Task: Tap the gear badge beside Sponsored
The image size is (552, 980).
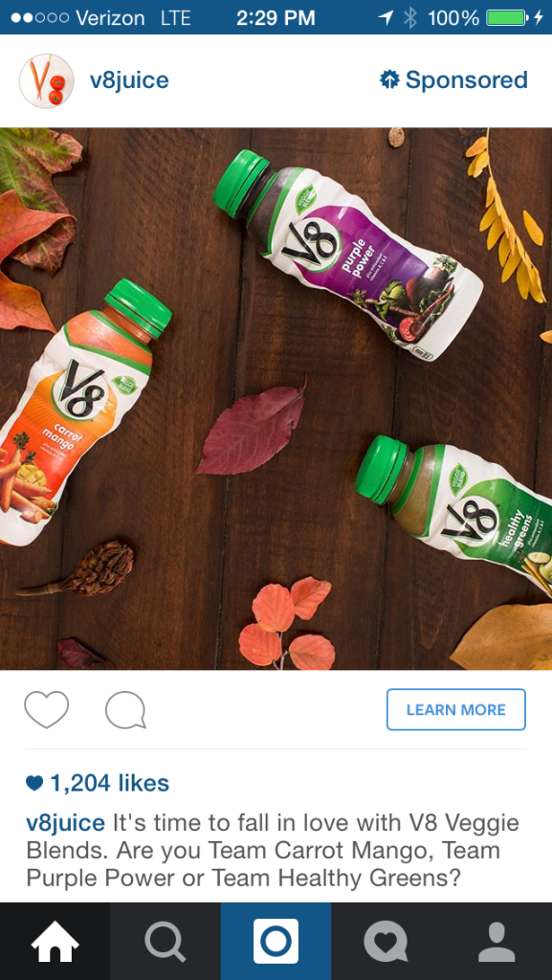Action: click(389, 80)
